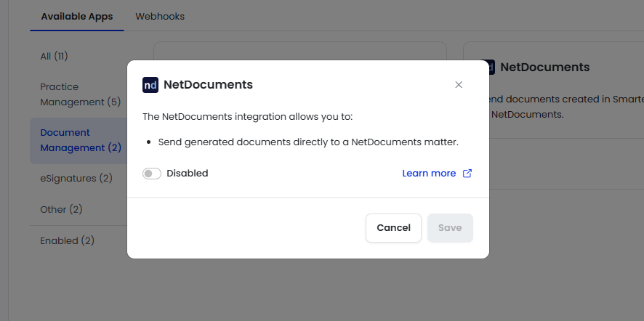The image size is (644, 321).
Task: Choose the eSignatures (2) category
Action: (76, 178)
